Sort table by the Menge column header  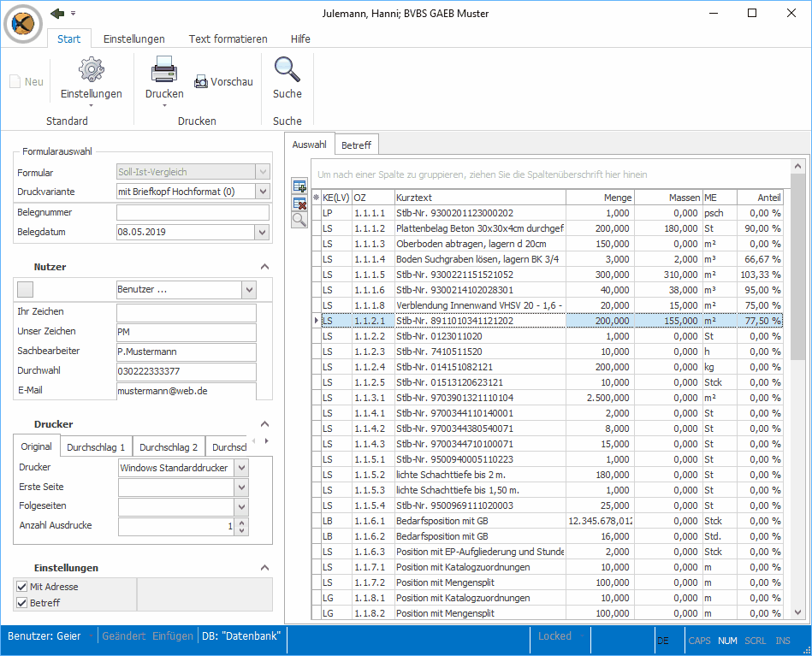(x=600, y=198)
